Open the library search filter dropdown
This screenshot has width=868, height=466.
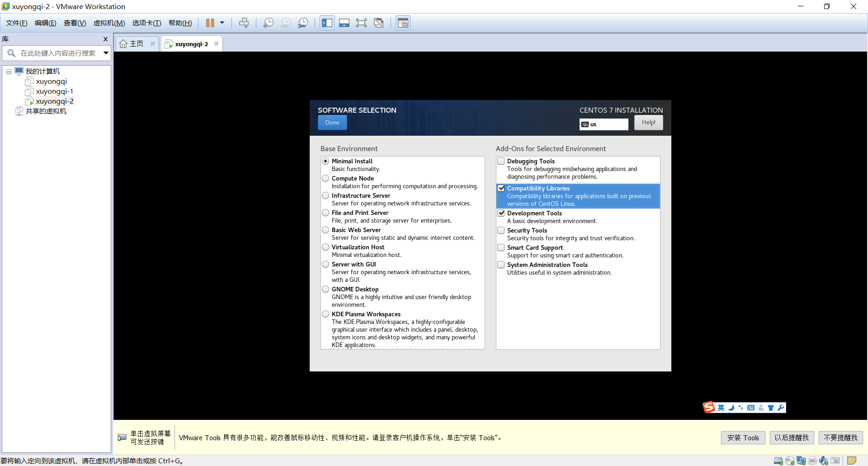point(106,53)
